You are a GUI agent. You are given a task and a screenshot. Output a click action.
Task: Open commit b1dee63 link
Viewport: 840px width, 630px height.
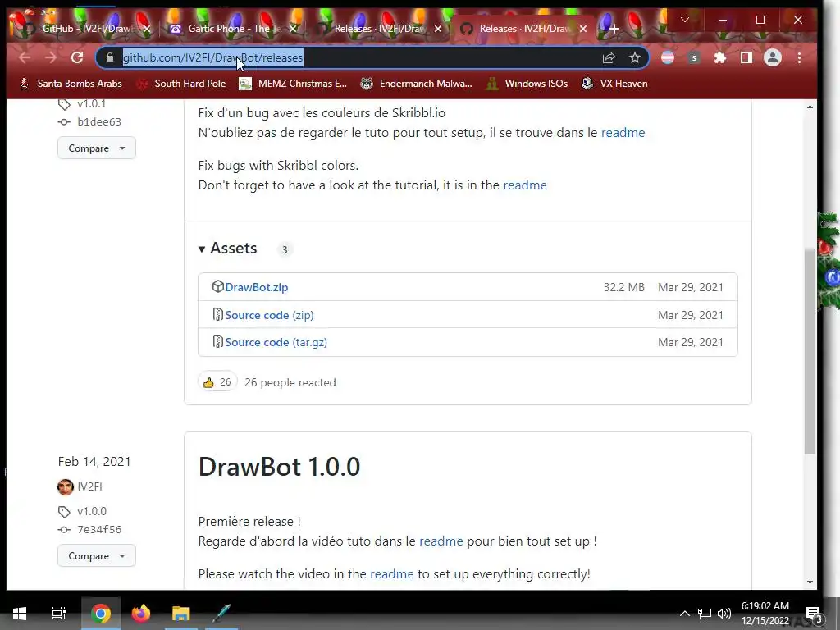click(99, 121)
